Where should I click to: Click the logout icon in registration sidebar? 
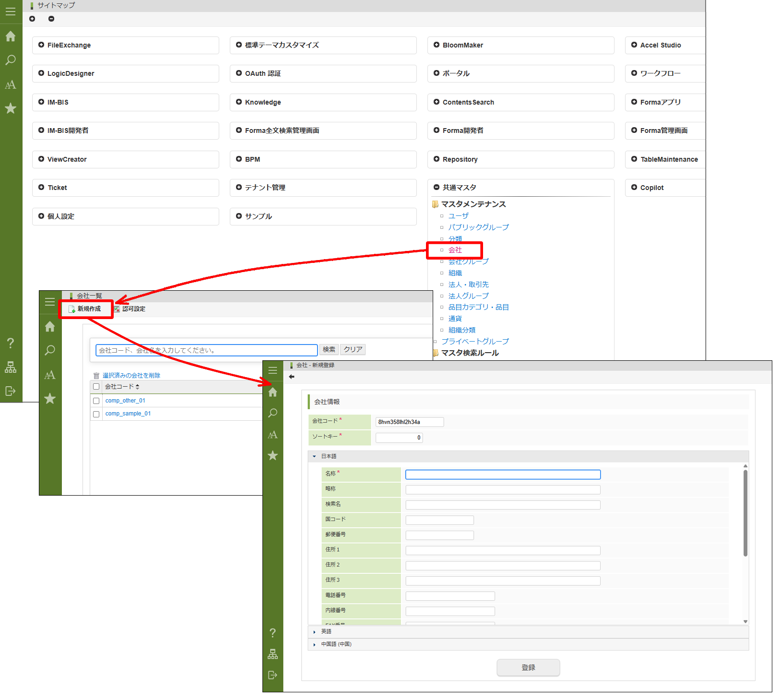pos(272,675)
